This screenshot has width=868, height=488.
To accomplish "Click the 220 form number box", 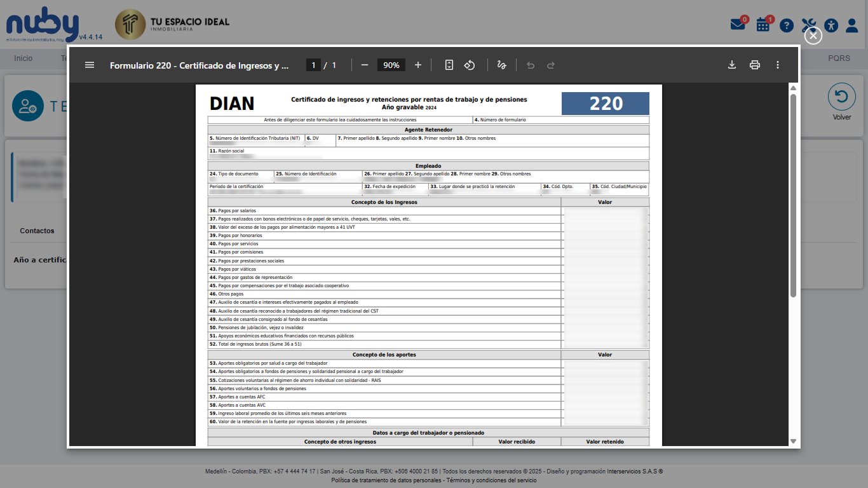I will pos(606,104).
